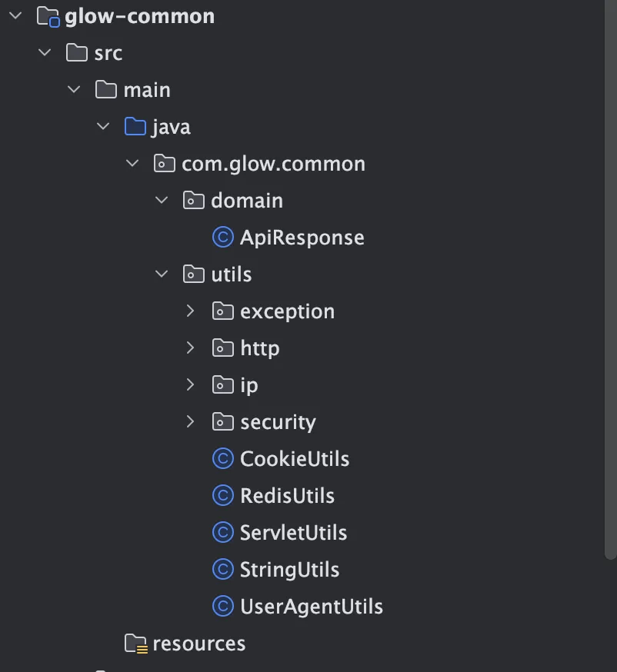617x672 pixels.
Task: Click the com.glow.common package icon
Action: click(164, 164)
